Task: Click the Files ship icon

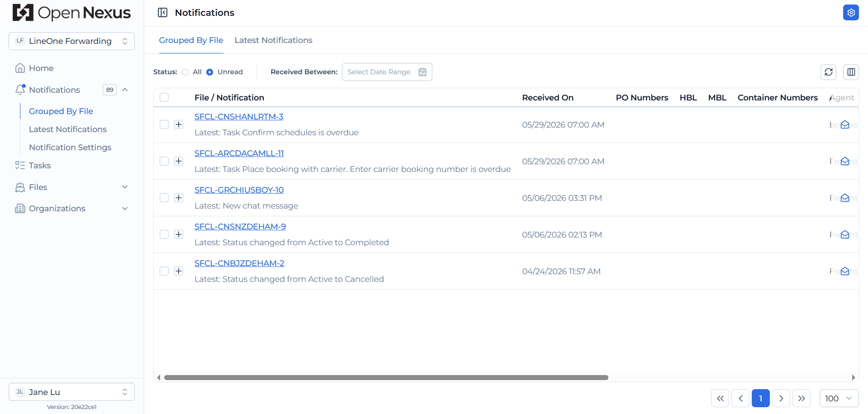Action: [20, 187]
